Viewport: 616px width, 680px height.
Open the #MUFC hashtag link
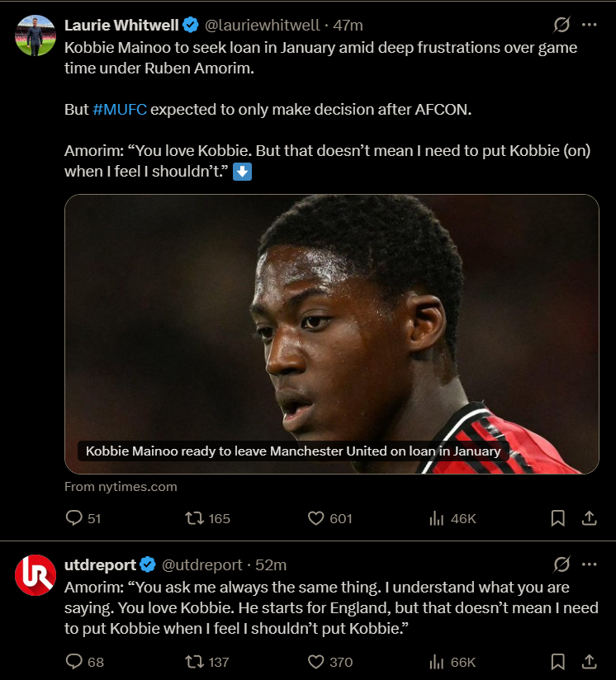[120, 109]
